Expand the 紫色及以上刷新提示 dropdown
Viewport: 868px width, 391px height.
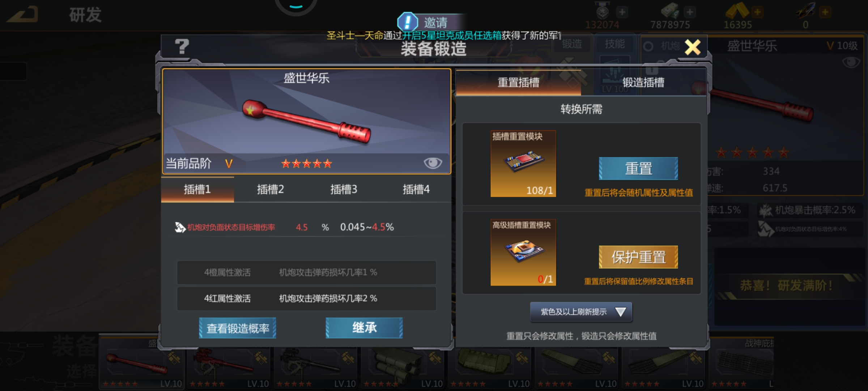point(581,312)
